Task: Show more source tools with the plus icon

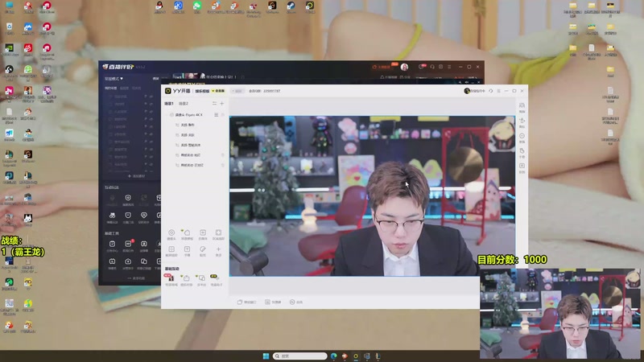Action: pyautogui.click(x=218, y=251)
